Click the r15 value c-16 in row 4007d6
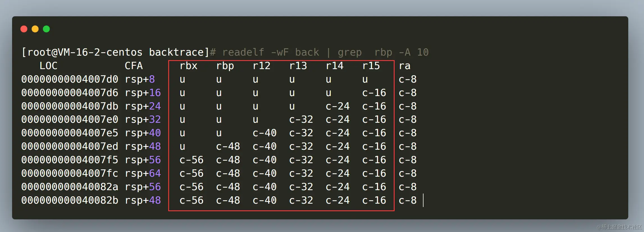The width and height of the screenshot is (644, 232). click(374, 93)
